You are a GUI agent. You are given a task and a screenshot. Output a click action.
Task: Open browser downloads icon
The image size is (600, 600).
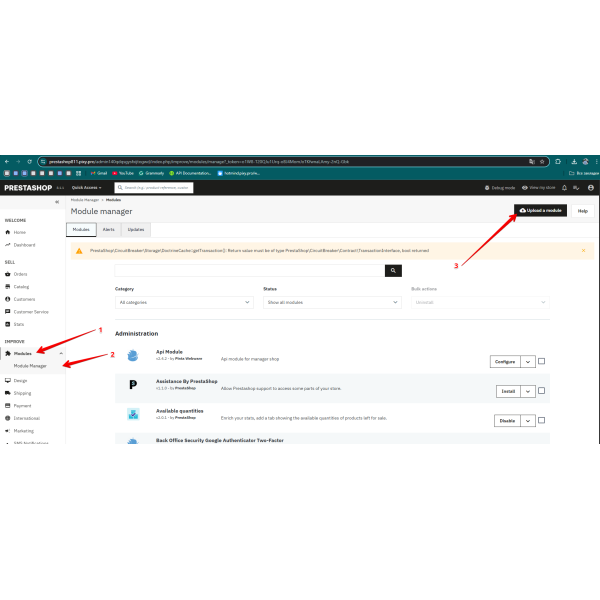coord(574,161)
